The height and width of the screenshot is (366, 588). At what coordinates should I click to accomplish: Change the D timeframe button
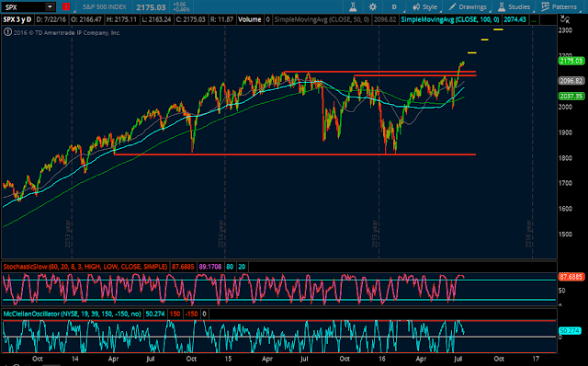point(394,6)
